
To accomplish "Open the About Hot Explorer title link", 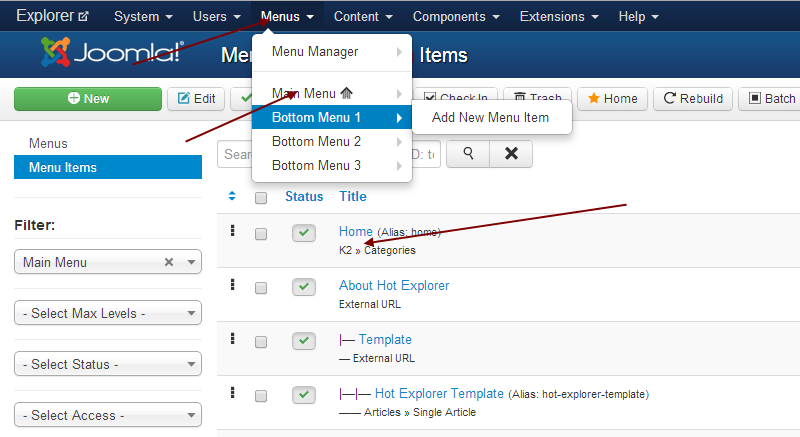I will coord(394,285).
